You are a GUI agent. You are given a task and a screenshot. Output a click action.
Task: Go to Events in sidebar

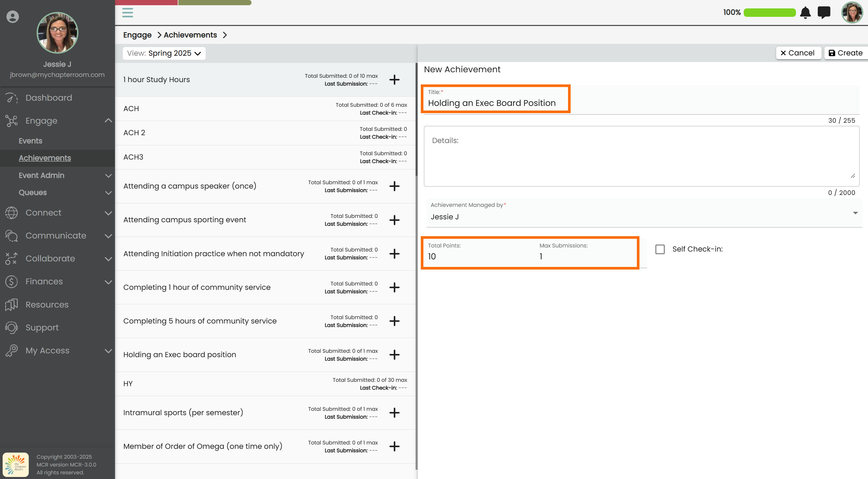30,141
